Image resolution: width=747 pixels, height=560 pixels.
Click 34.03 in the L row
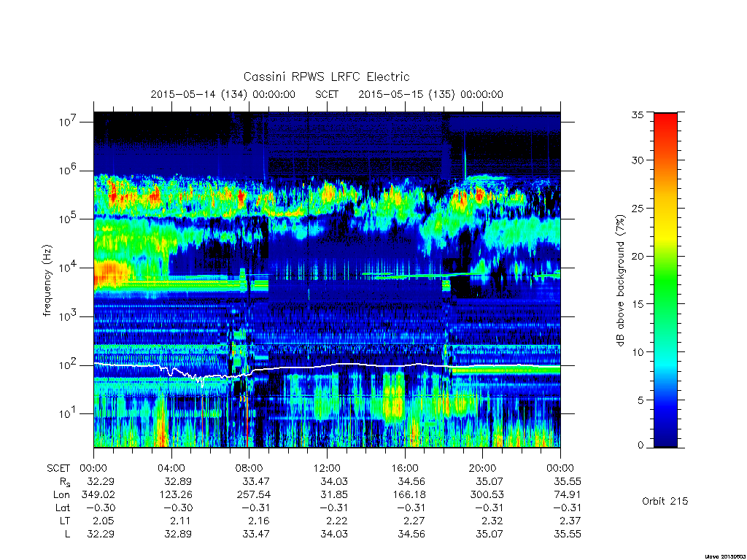[334, 534]
